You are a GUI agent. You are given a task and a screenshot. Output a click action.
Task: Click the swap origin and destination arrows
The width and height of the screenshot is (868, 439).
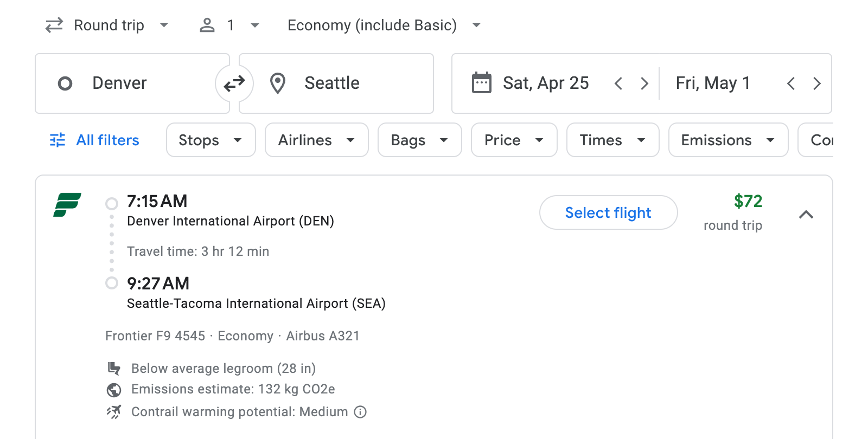coord(234,83)
